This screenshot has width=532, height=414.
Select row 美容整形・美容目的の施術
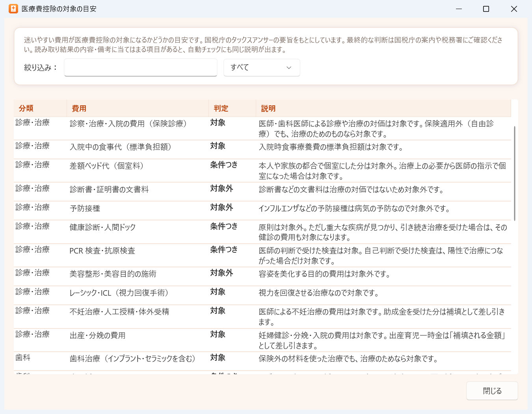click(262, 277)
